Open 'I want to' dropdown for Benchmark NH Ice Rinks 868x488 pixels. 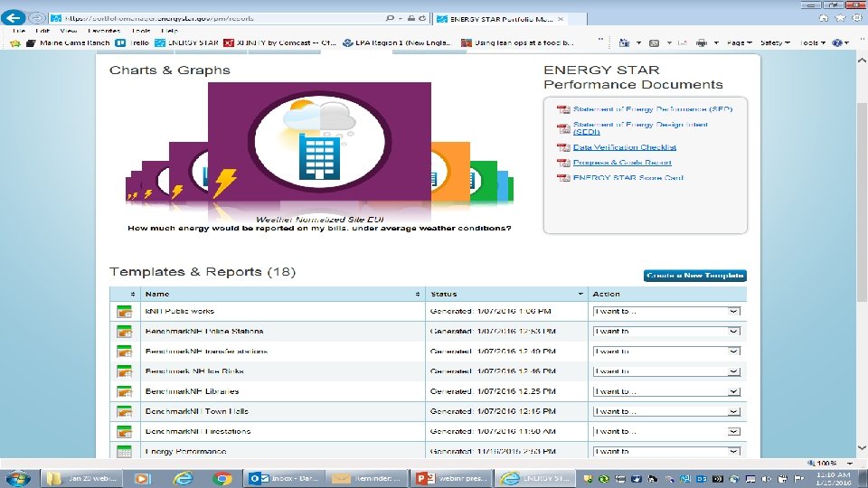click(x=667, y=371)
